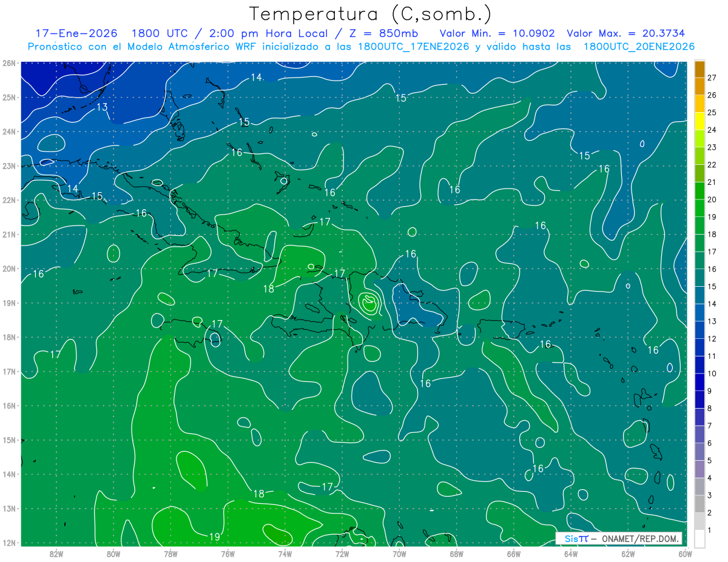This screenshot has width=728, height=562.
Task: Click the "14N" latitude axis label
Action: (8, 474)
